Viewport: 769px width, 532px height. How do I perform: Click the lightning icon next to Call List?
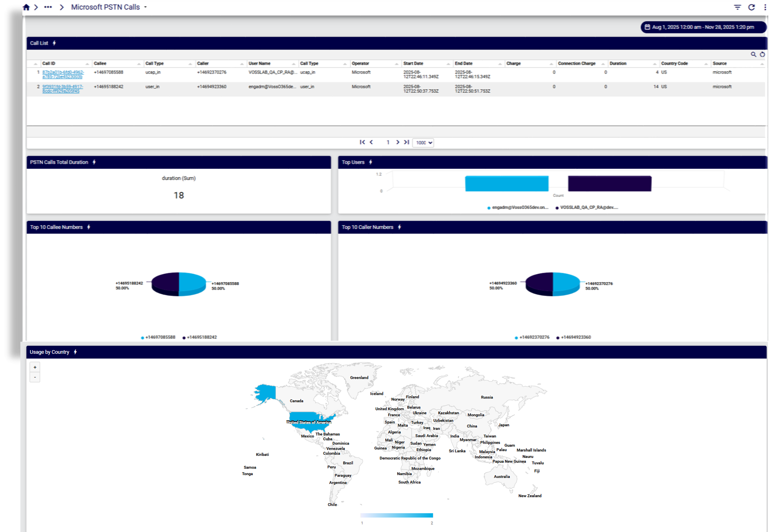pyautogui.click(x=54, y=43)
